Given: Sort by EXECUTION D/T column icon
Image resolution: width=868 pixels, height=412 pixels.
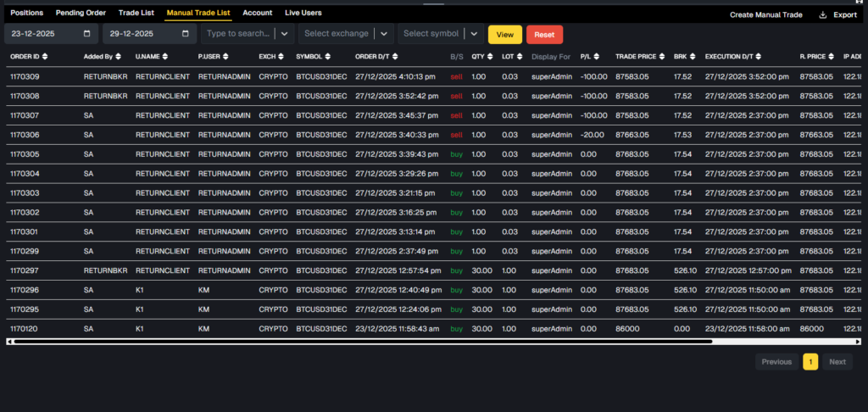Looking at the screenshot, I should click(757, 57).
